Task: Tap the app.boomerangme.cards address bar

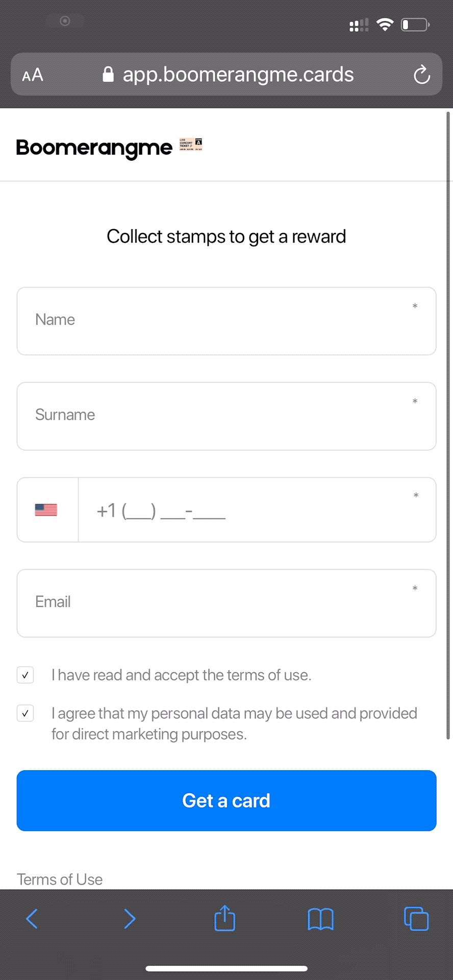Action: click(x=238, y=75)
